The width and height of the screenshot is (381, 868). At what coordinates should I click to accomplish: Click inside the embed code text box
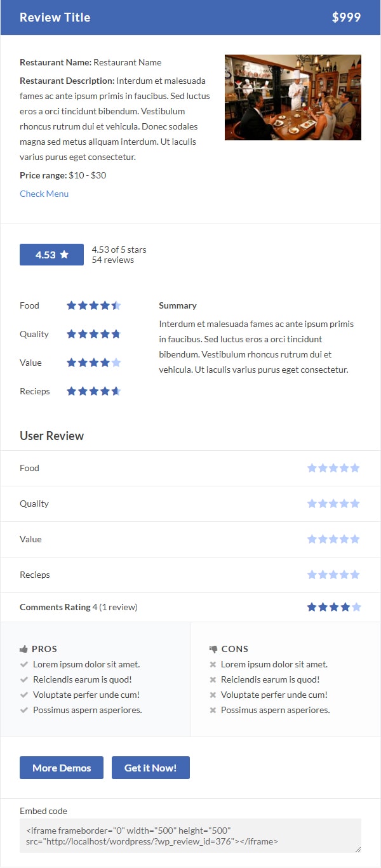190,836
